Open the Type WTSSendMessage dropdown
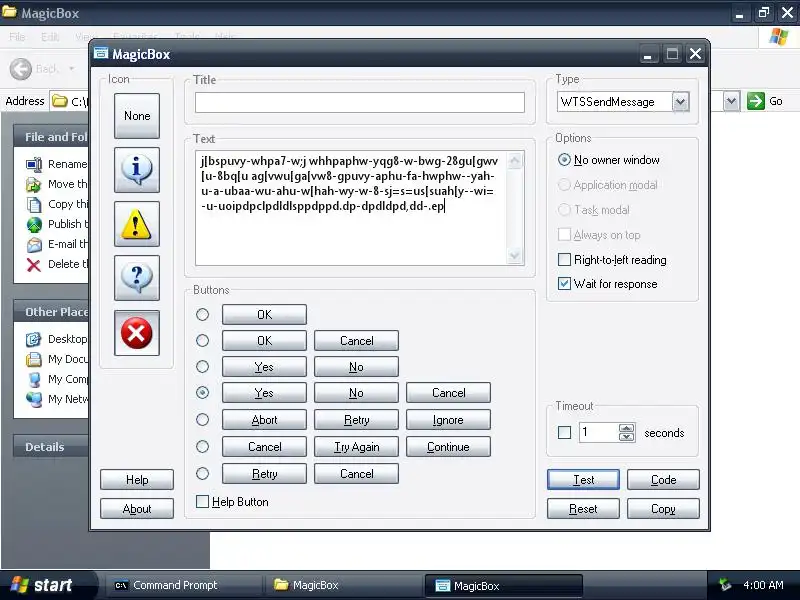The height and width of the screenshot is (600, 800). point(680,102)
